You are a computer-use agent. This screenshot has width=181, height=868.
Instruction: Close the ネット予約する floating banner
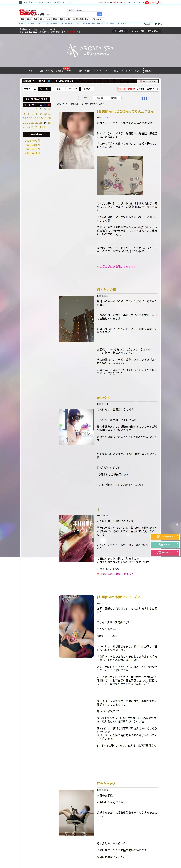pyautogui.click(x=177, y=535)
